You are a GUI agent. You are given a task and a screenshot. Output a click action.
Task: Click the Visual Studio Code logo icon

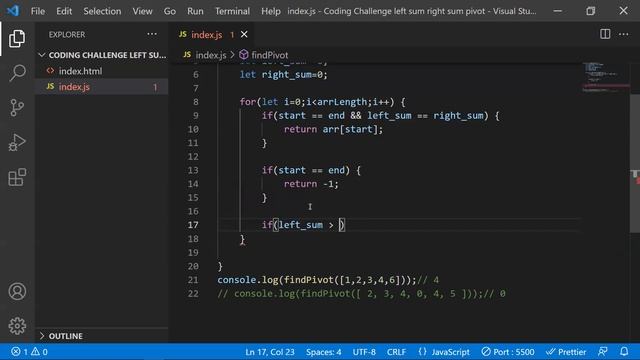[x=13, y=11]
